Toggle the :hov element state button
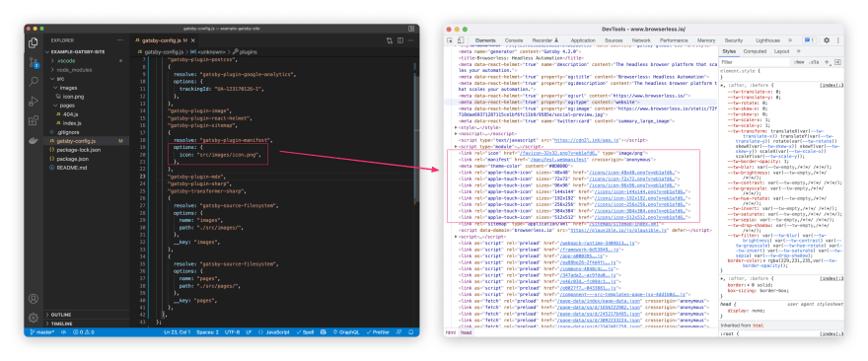The height and width of the screenshot is (361, 868). coord(799,62)
